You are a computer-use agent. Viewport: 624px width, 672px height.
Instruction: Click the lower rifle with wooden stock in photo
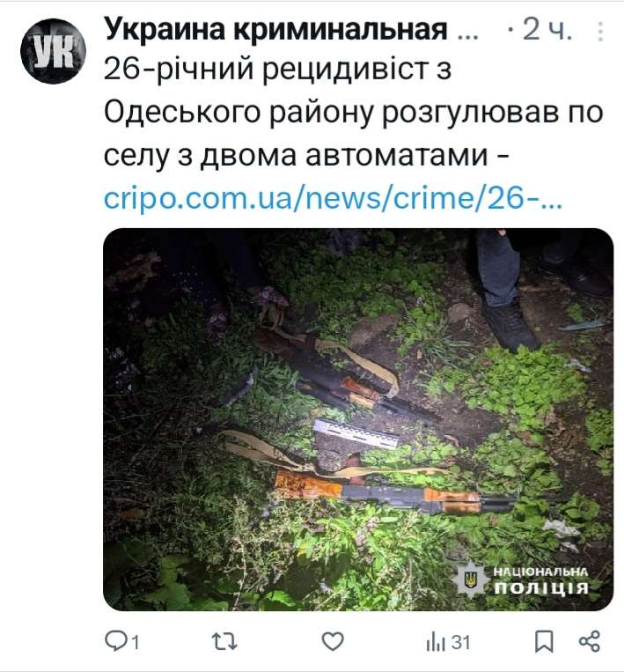click(396, 492)
